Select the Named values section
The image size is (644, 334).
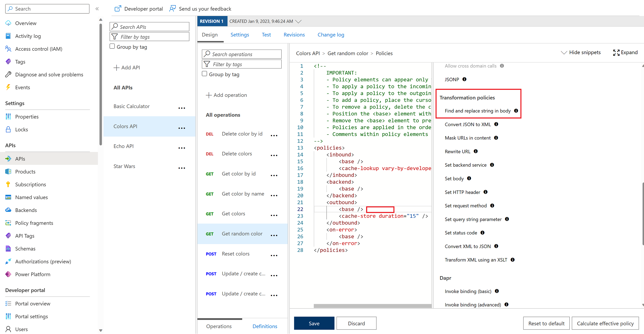[32, 197]
